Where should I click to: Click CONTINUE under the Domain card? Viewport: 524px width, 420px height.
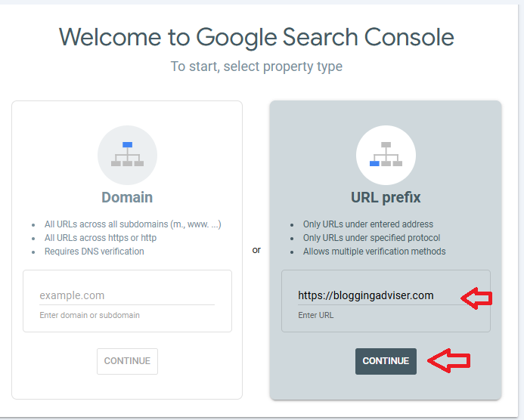pyautogui.click(x=127, y=361)
